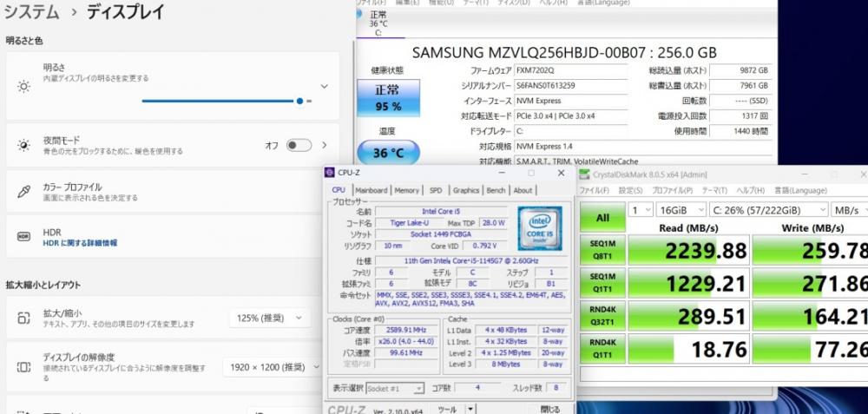This screenshot has width=868, height=414.
Task: Click the CPU-Z app icon in title bar
Action: (330, 173)
